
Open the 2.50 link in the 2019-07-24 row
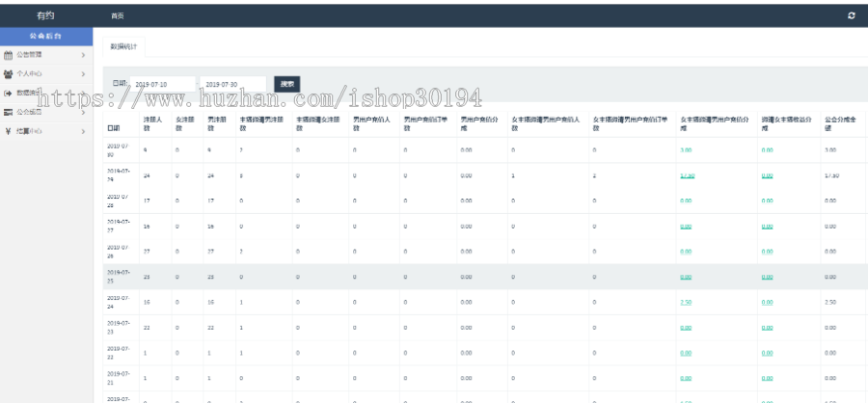(686, 303)
